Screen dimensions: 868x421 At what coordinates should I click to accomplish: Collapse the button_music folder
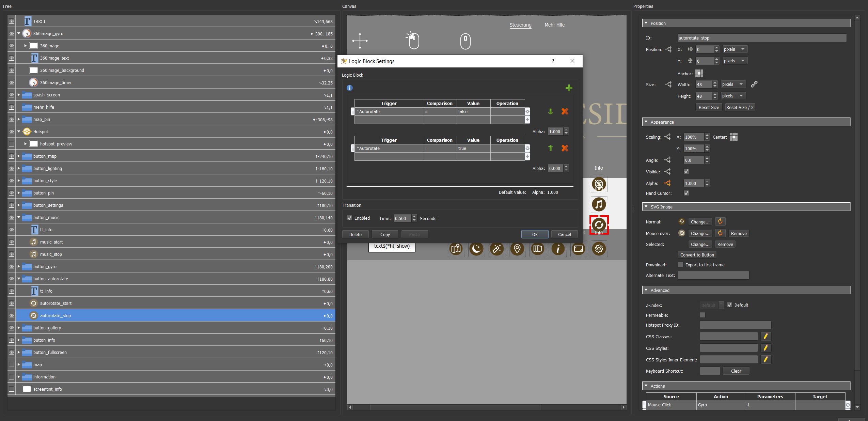click(x=19, y=217)
